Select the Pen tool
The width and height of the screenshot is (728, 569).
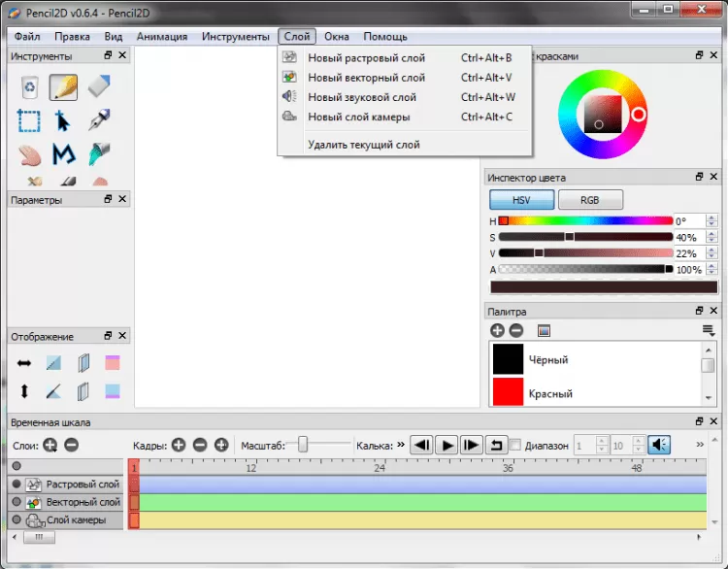coord(99,119)
